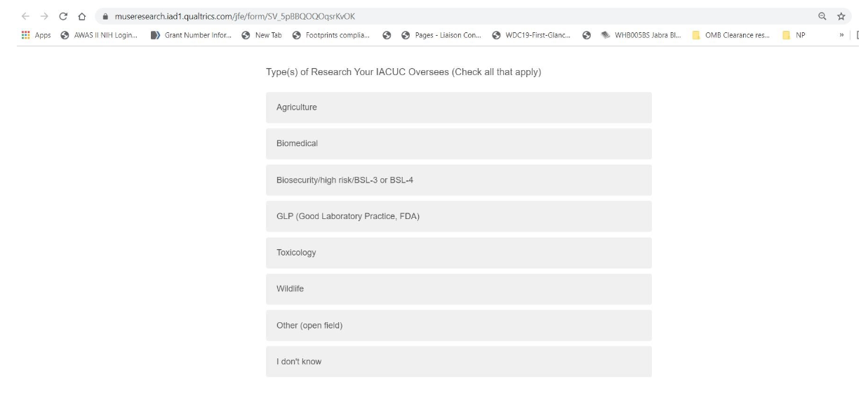The height and width of the screenshot is (398, 868).
Task: Open the OMB Clearance bookmark folder
Action: tap(731, 35)
